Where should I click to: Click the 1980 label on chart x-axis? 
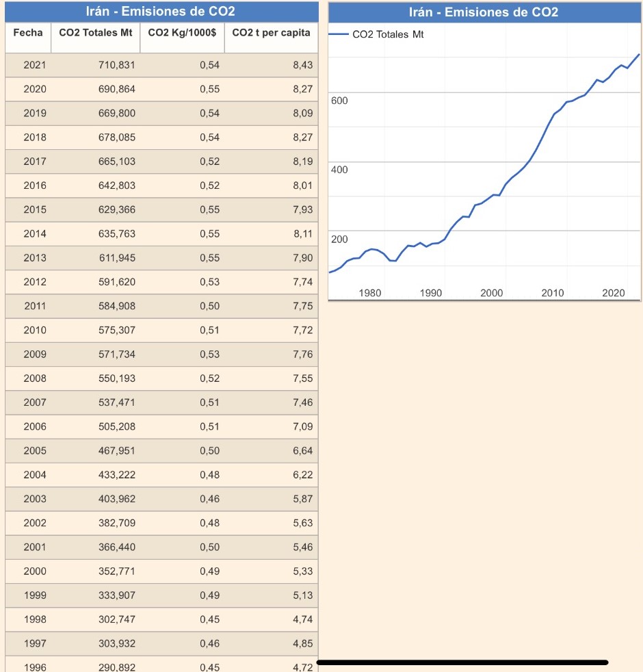(x=370, y=293)
